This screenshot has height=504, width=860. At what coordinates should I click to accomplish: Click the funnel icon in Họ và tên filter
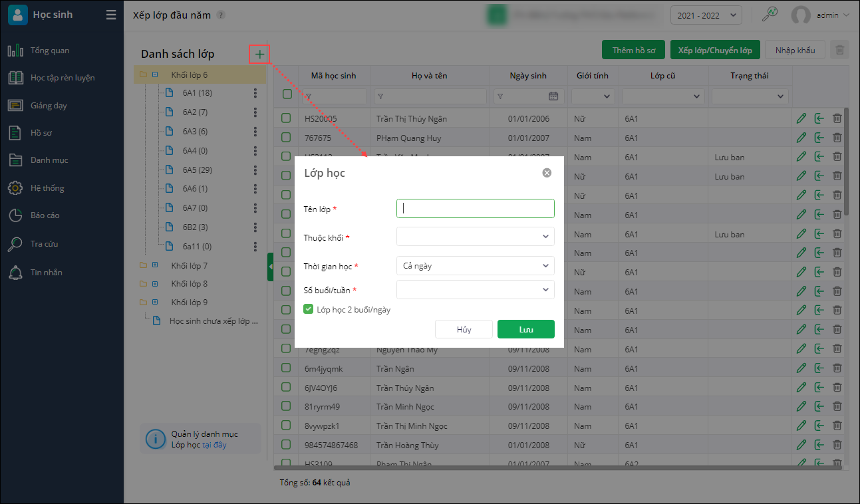click(380, 96)
